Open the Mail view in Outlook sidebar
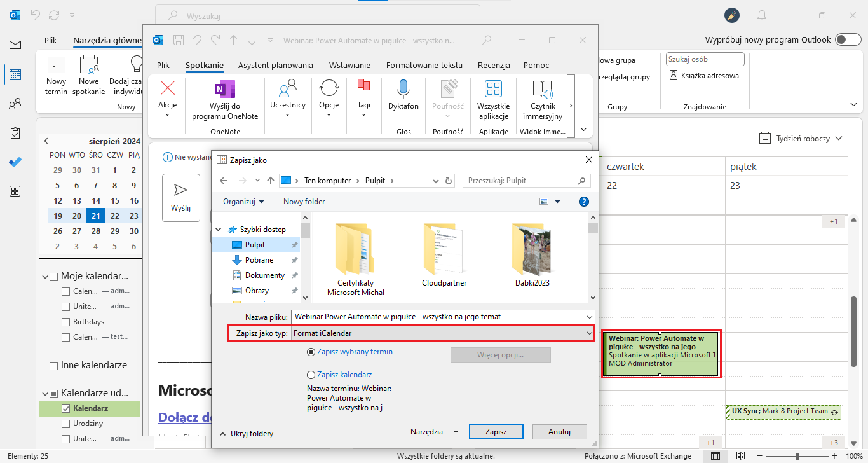 [x=15, y=45]
